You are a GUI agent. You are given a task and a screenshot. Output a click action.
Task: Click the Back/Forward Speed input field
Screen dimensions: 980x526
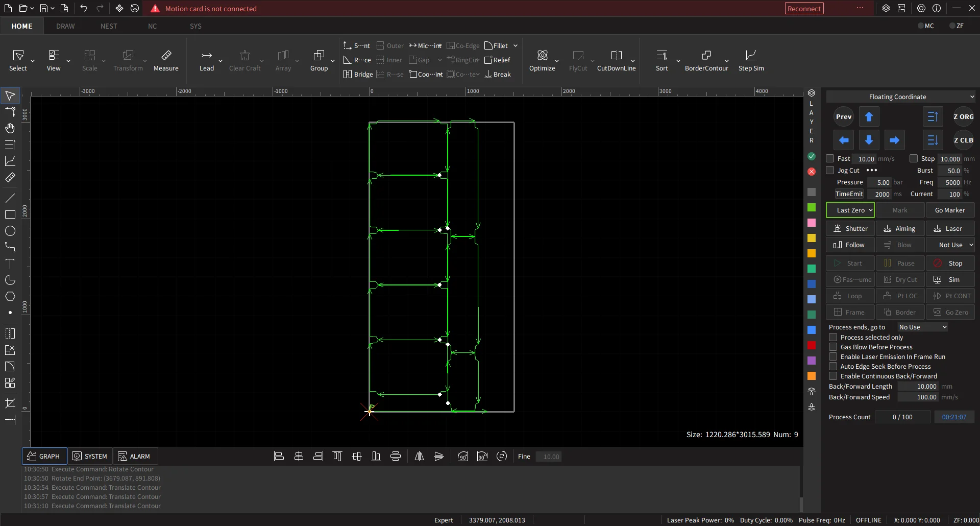pos(918,397)
